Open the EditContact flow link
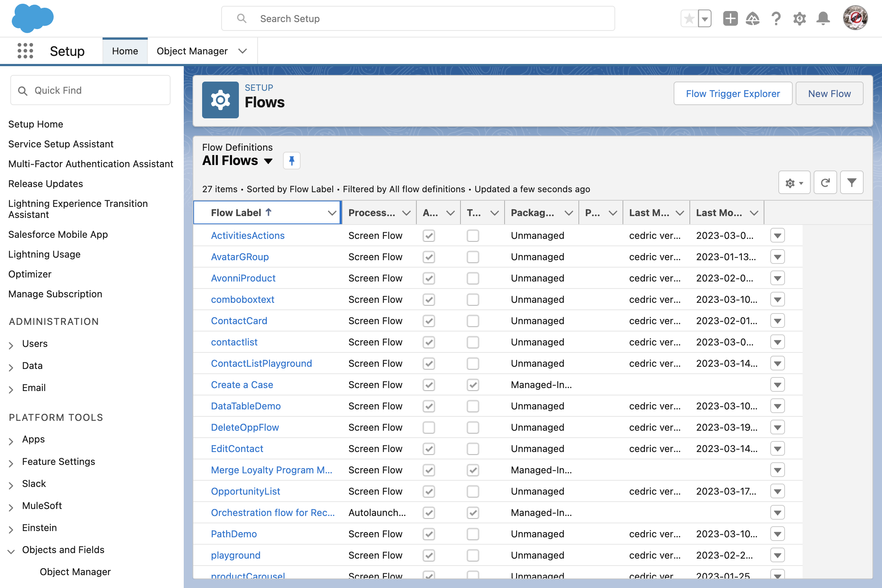882x588 pixels. (237, 449)
